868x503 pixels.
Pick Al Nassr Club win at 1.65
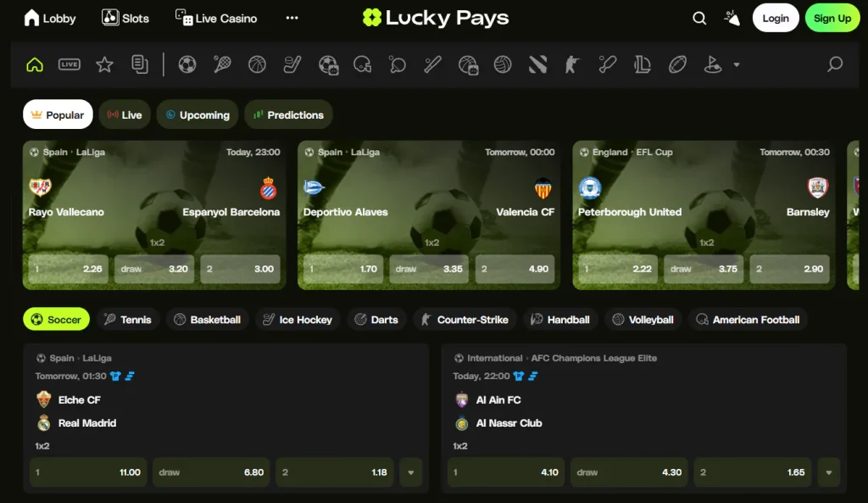pyautogui.click(x=753, y=472)
